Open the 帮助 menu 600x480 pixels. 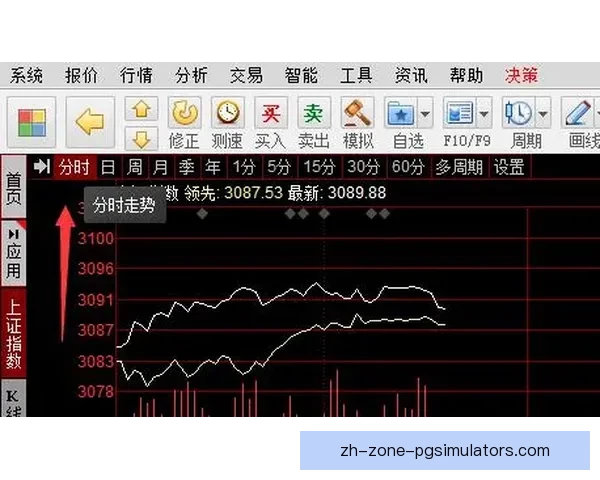point(466,75)
